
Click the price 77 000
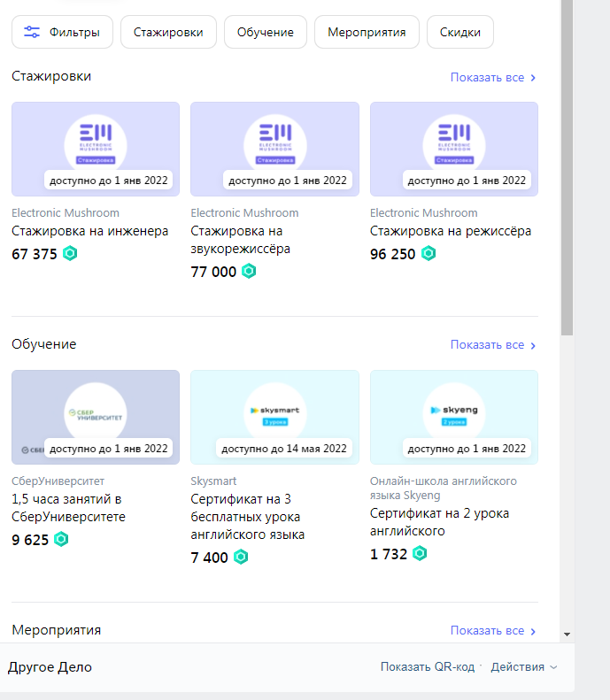[213, 272]
